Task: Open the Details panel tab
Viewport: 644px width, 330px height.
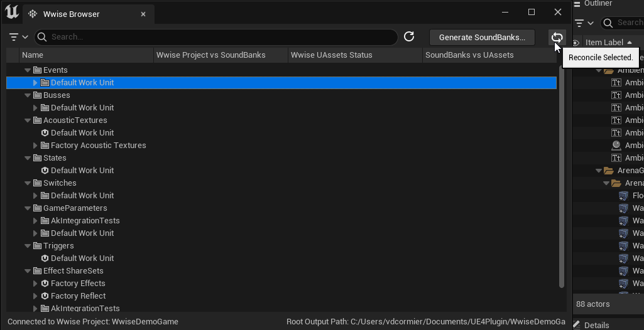Action: click(597, 325)
